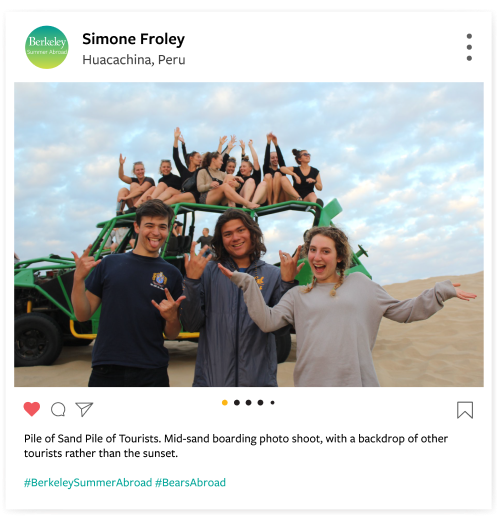499x524 pixels.
Task: Open the Huacachina, Peru location
Action: click(x=134, y=60)
